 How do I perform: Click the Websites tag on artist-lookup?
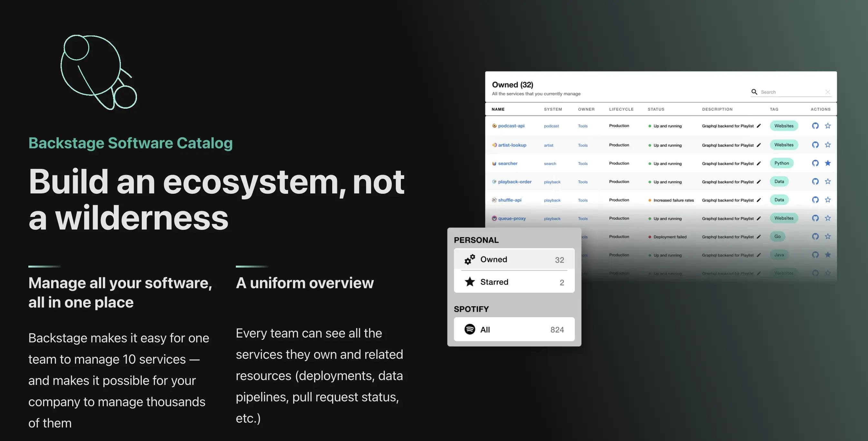tap(784, 145)
